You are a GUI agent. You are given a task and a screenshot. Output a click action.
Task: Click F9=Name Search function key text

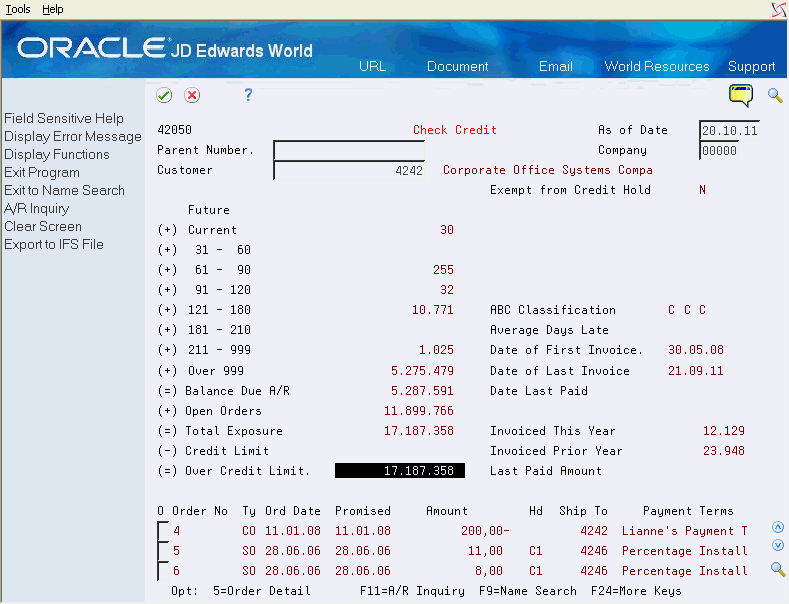(528, 591)
